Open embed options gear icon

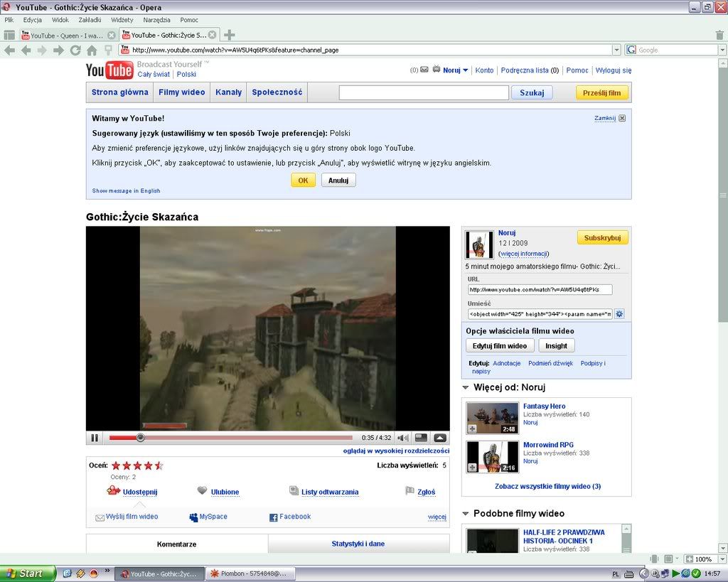pyautogui.click(x=619, y=314)
